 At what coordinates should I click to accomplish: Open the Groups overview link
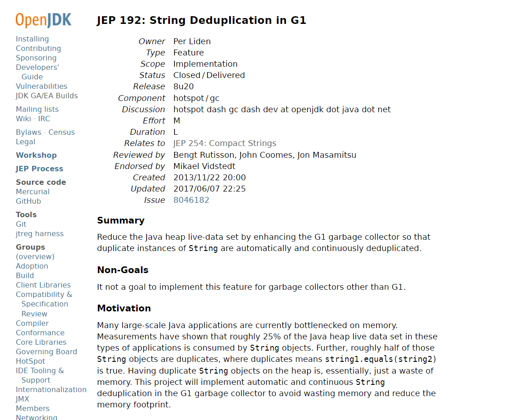point(35,257)
